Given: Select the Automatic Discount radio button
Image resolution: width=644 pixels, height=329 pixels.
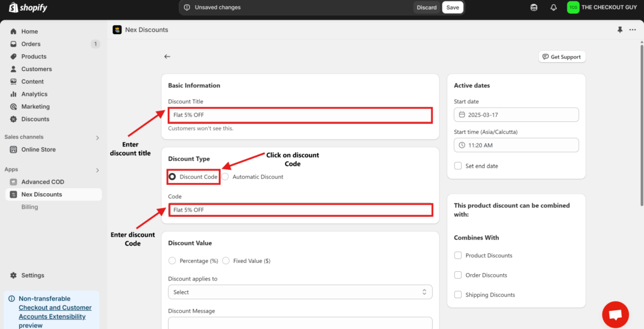Looking at the screenshot, I should 226,177.
